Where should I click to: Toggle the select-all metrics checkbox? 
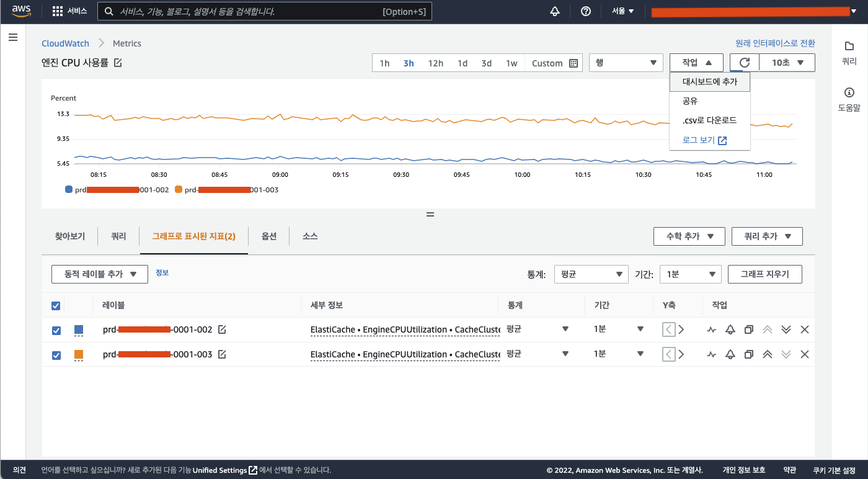coord(56,306)
